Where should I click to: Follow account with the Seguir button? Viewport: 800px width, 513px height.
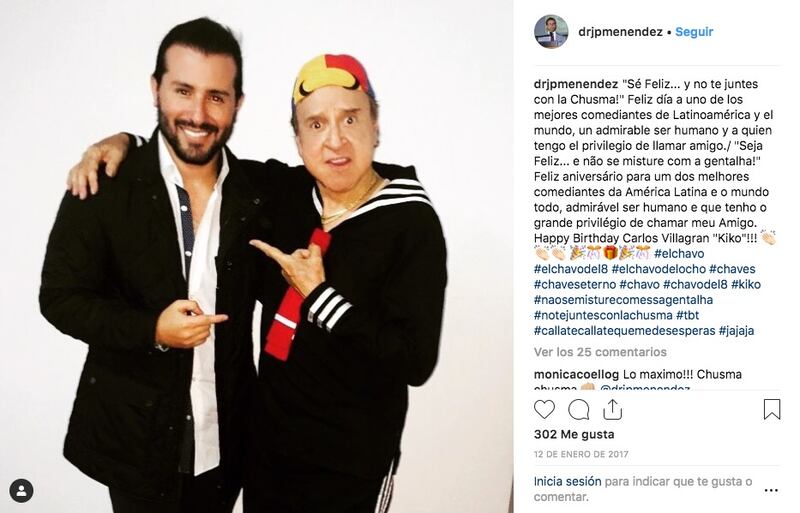(694, 32)
